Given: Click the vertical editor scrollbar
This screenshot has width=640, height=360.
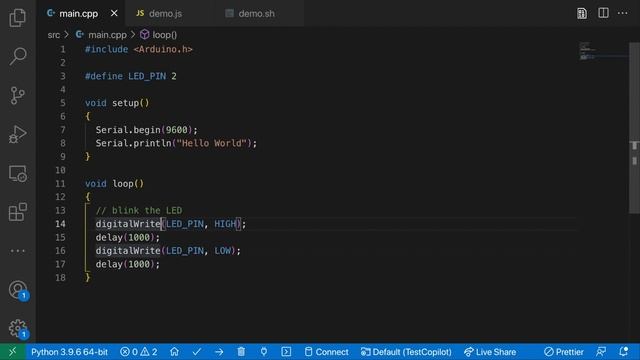Looking at the screenshot, I should (634, 127).
